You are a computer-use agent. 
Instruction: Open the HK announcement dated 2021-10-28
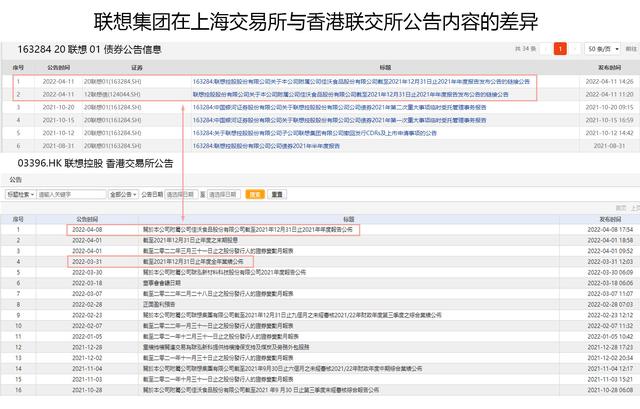pyautogui.click(x=261, y=390)
